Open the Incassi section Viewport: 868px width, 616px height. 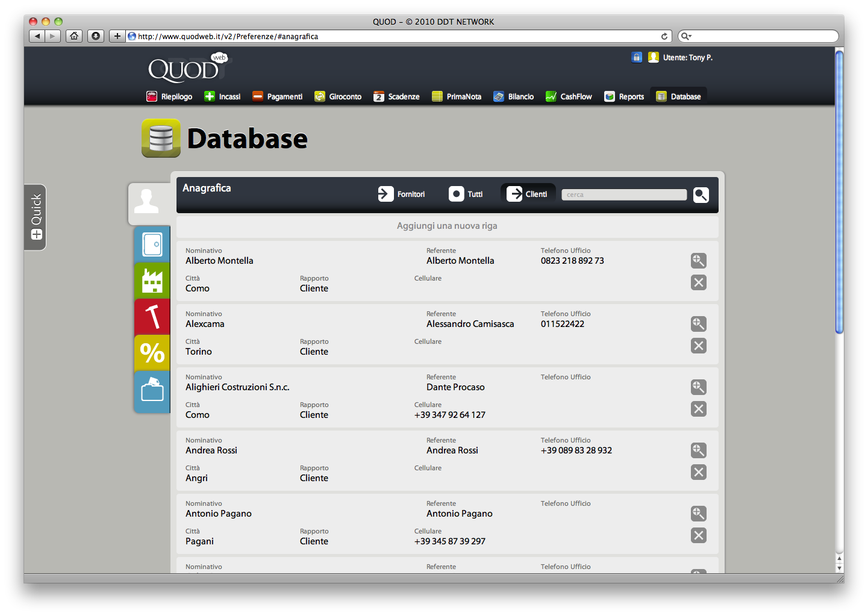(x=222, y=96)
